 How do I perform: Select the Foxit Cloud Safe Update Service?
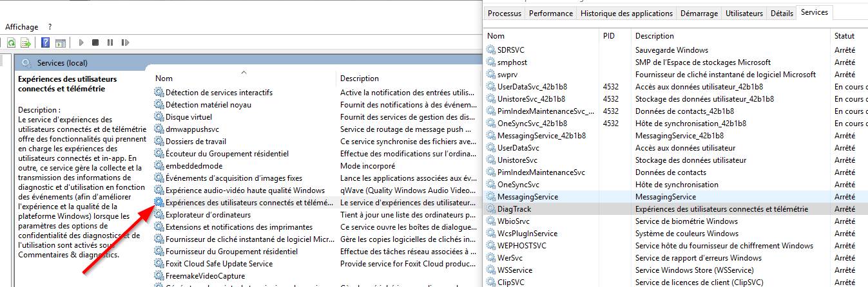(x=219, y=264)
